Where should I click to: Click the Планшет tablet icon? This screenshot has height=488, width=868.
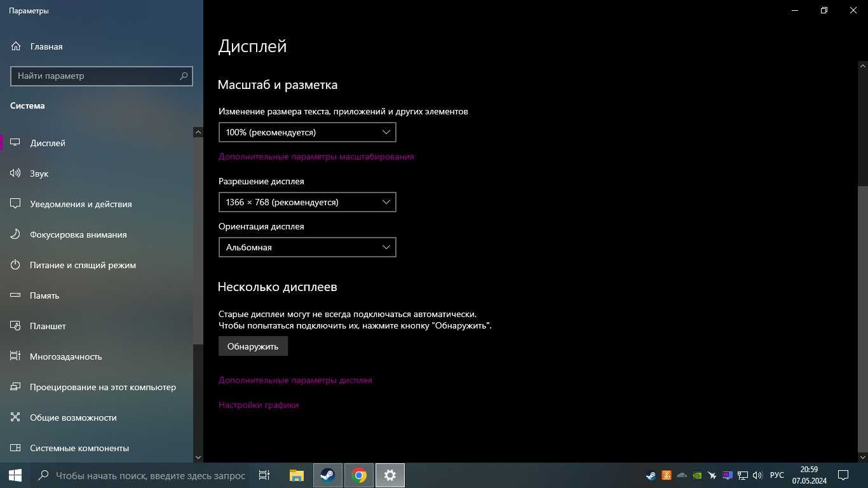coord(16,326)
